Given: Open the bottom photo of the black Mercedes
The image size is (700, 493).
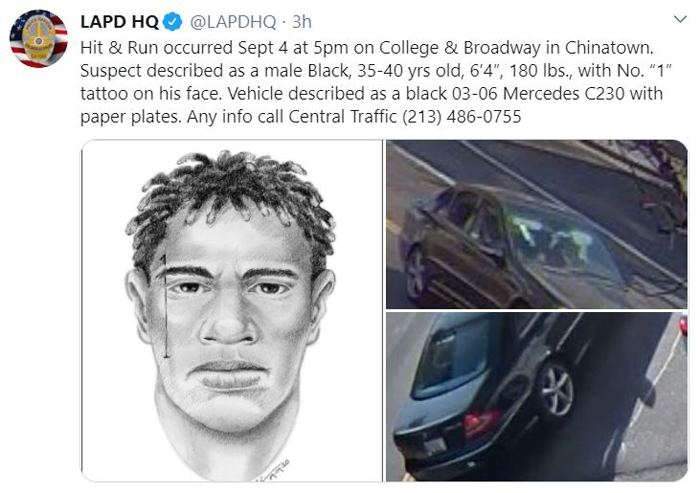Looking at the screenshot, I should click(x=537, y=397).
